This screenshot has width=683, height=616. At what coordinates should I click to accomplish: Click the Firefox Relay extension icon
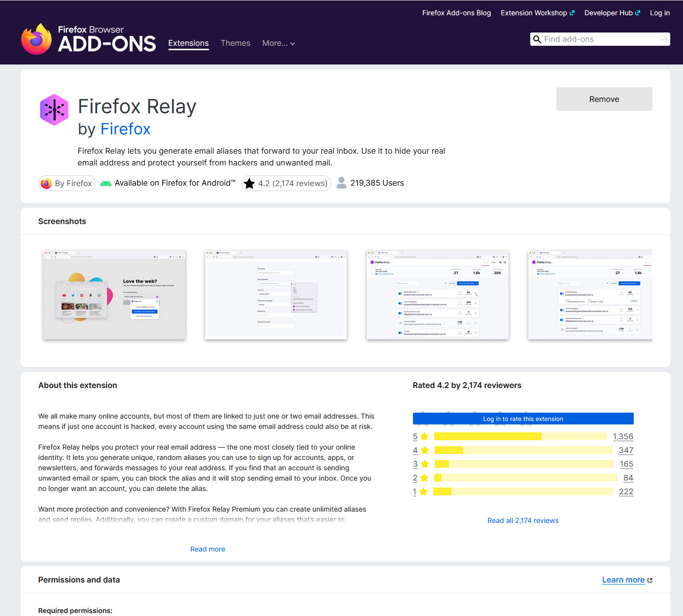(54, 110)
